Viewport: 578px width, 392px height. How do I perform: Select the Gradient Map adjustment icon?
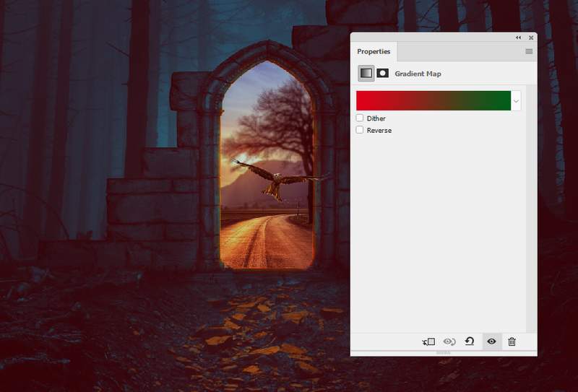point(366,74)
